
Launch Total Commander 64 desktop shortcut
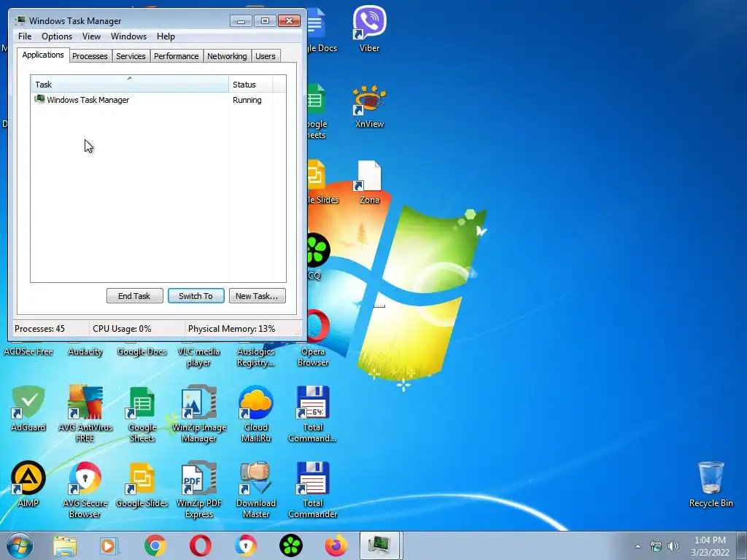point(312,413)
